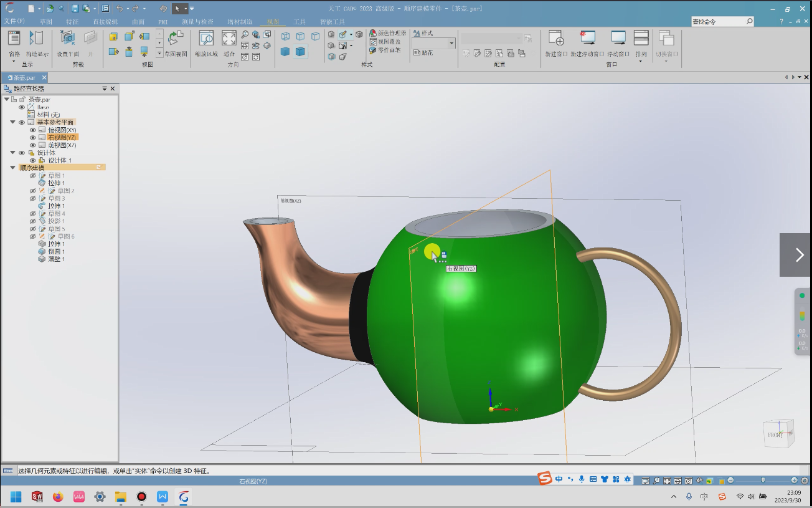
Task: Switch to the PMI ribbon tab
Action: (163, 22)
